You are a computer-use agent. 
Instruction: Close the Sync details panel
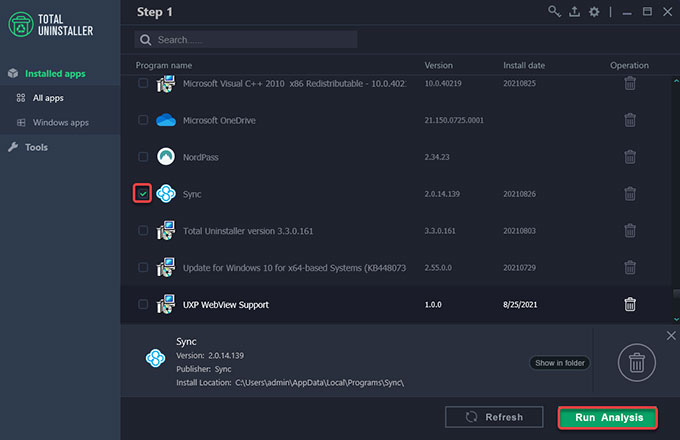671,336
